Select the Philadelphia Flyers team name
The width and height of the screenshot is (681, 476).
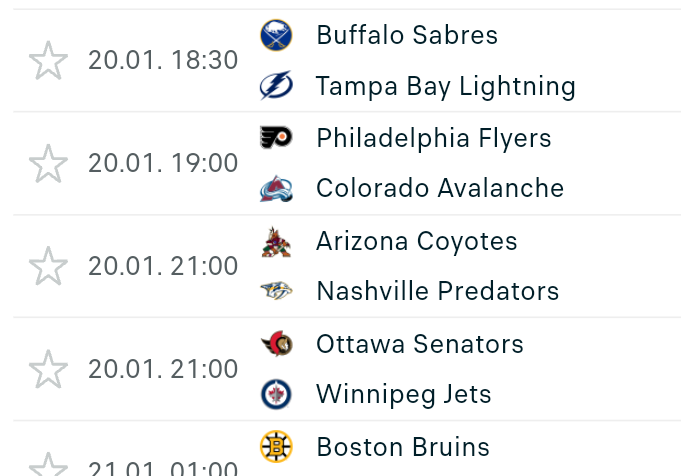click(x=434, y=138)
